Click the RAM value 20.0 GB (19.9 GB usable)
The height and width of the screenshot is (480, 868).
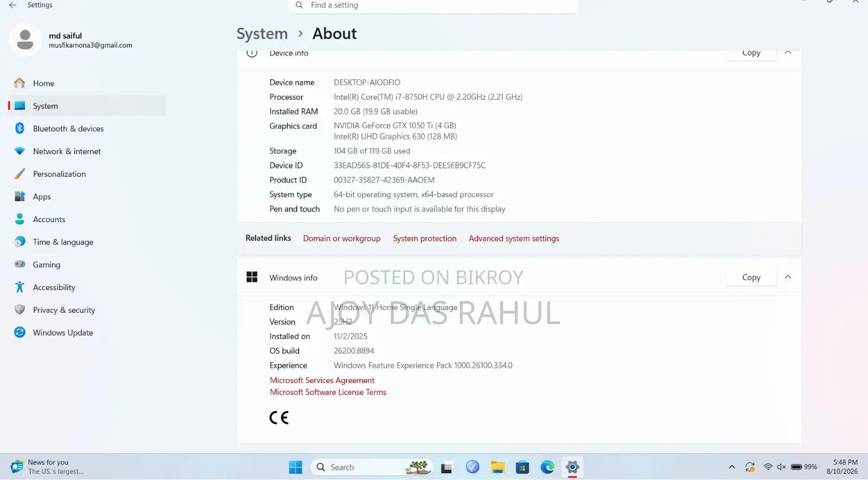[x=375, y=112]
